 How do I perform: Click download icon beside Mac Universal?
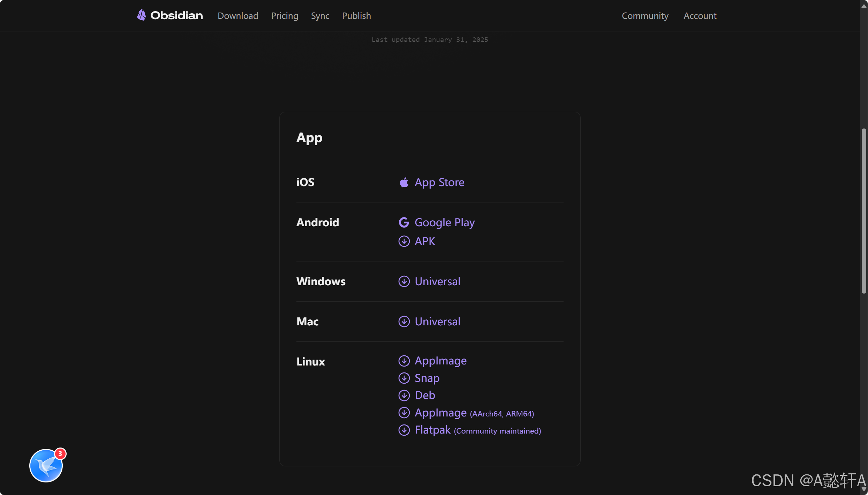404,322
